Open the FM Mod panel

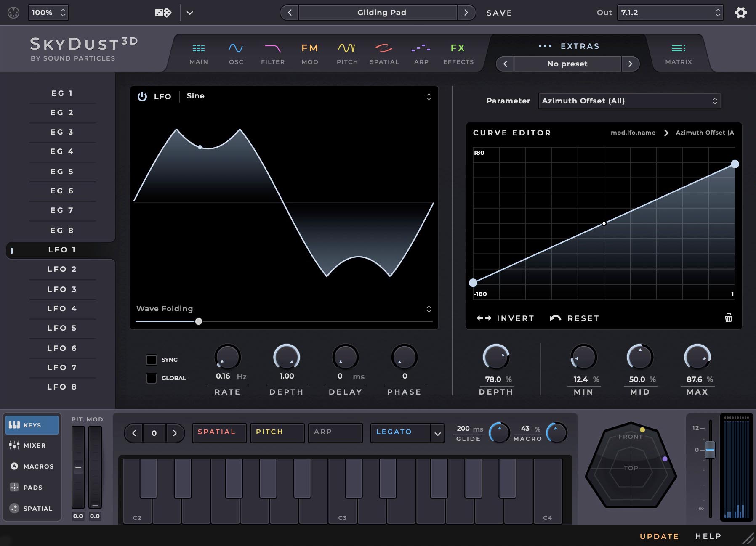(310, 53)
